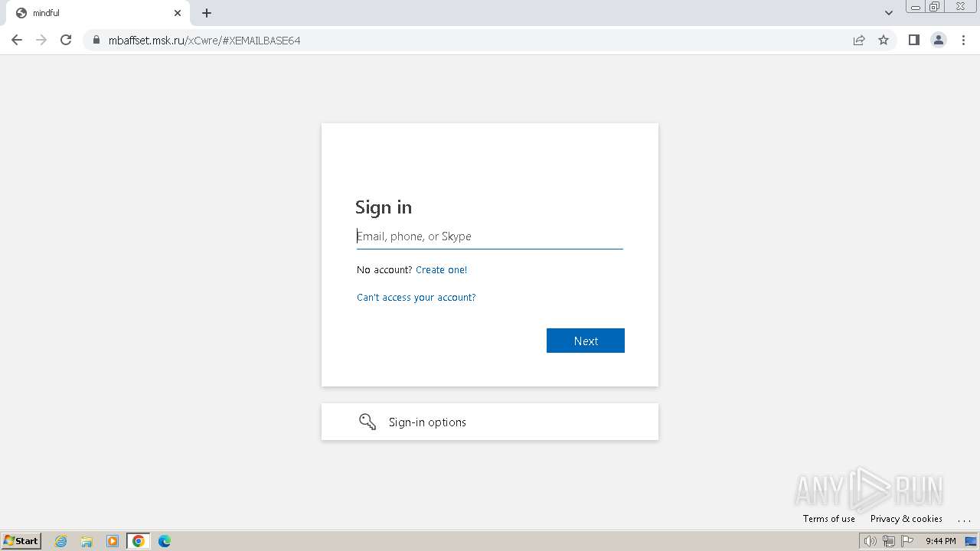980x551 pixels.
Task: Close the mindful tab
Action: 178,13
